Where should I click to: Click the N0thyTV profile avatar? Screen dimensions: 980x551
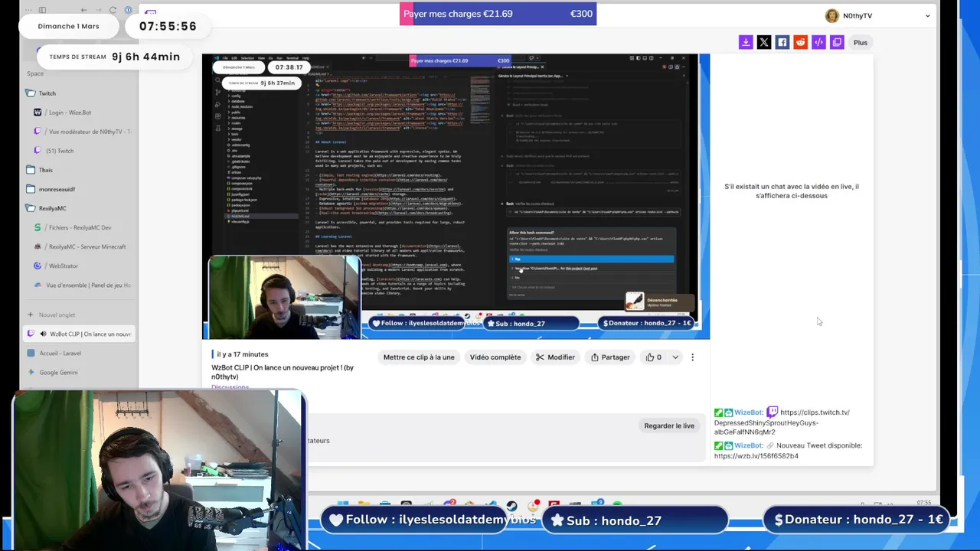coord(832,15)
